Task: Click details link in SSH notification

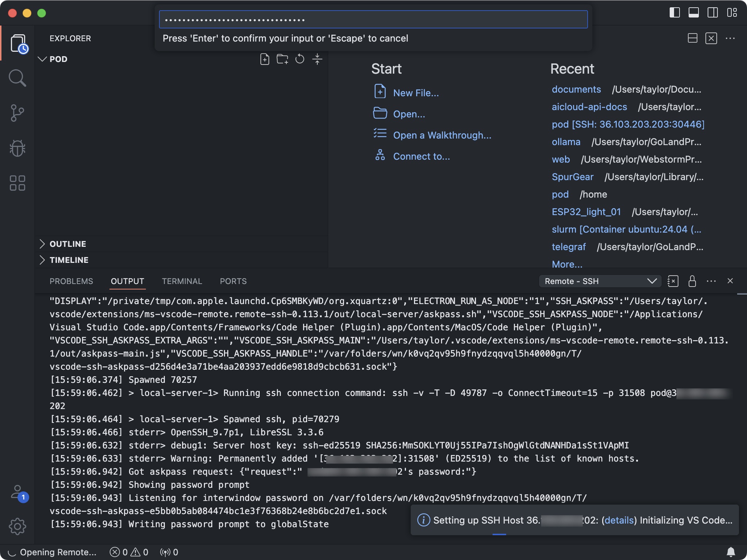Action: [619, 520]
